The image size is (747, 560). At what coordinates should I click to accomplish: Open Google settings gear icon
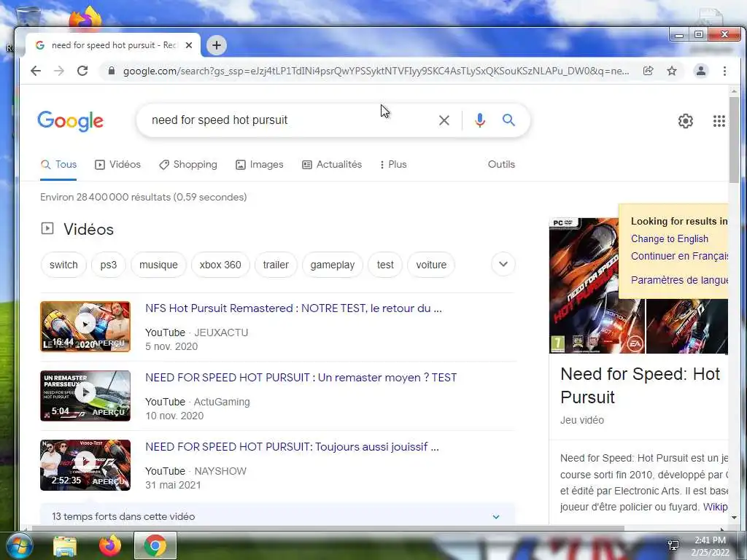point(686,121)
